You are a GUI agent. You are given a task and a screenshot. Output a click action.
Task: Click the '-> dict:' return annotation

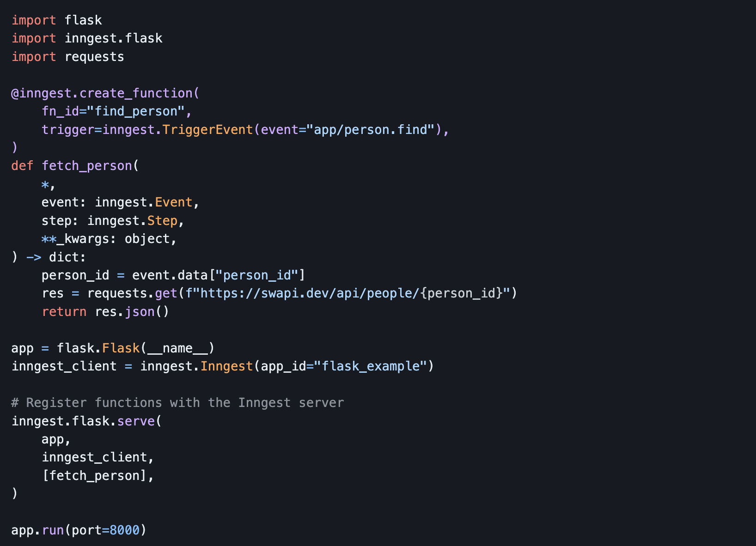pos(56,257)
